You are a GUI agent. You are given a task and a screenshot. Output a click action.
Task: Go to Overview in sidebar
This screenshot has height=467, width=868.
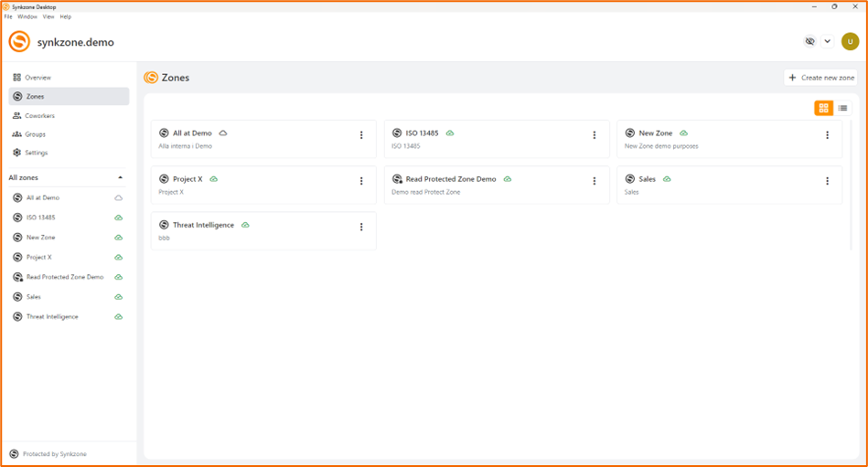(69, 78)
